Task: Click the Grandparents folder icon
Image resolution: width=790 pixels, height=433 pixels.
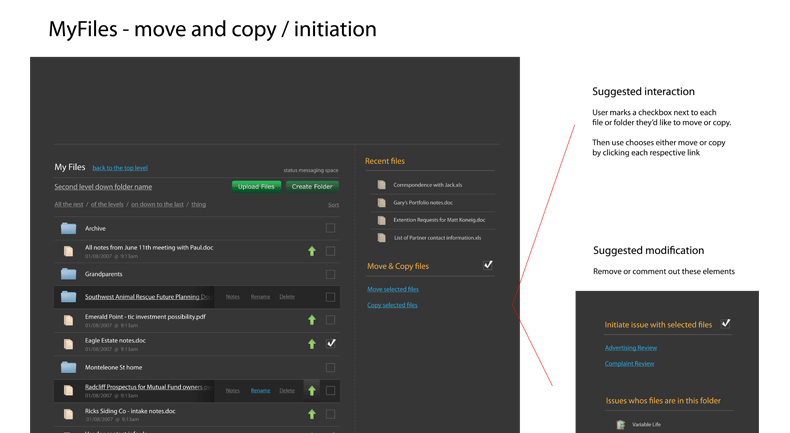Action: pos(69,274)
